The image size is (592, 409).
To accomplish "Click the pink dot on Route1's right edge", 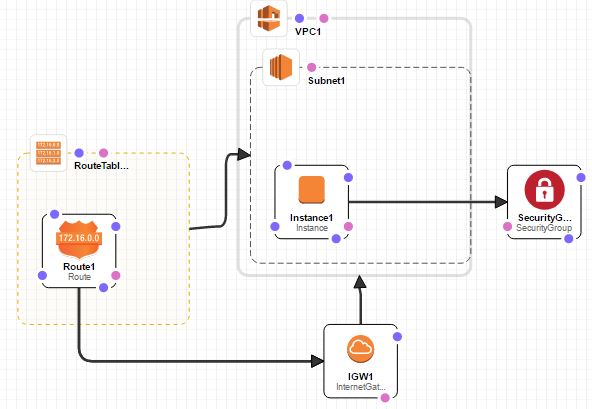I will [x=116, y=275].
